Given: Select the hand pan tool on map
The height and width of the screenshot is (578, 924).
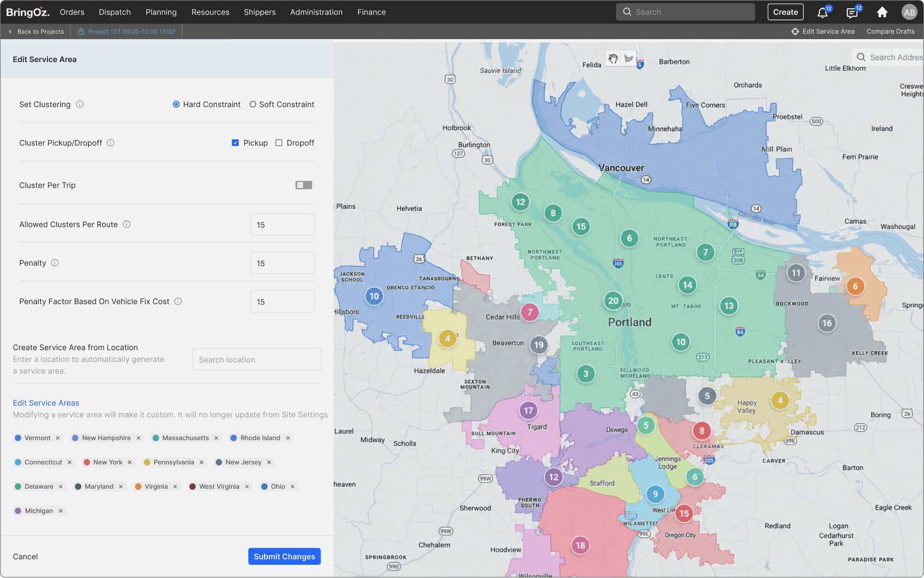Looking at the screenshot, I should (613, 59).
